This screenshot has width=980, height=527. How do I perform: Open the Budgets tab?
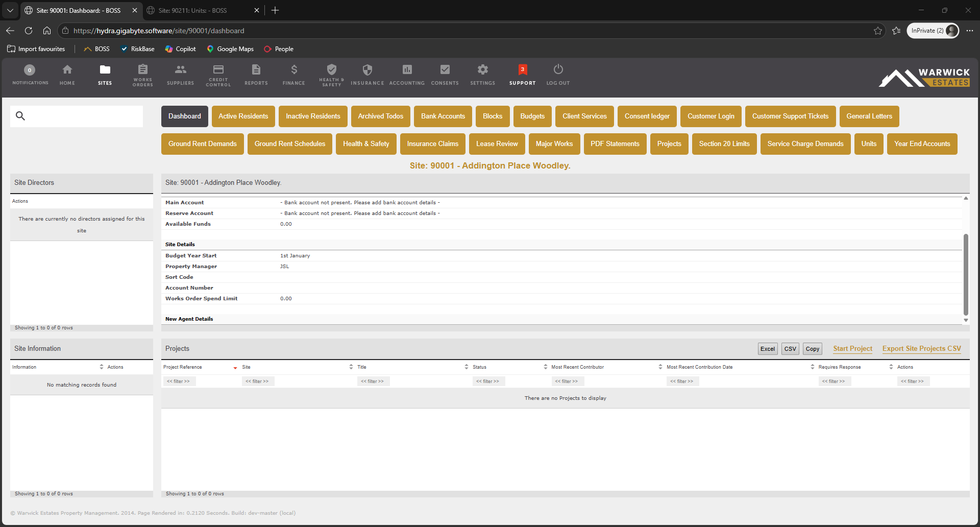[x=532, y=116]
